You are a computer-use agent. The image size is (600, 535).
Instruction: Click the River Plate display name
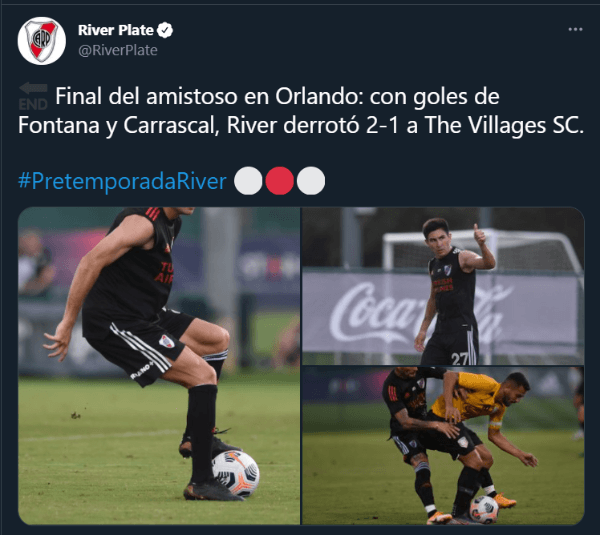click(x=116, y=30)
